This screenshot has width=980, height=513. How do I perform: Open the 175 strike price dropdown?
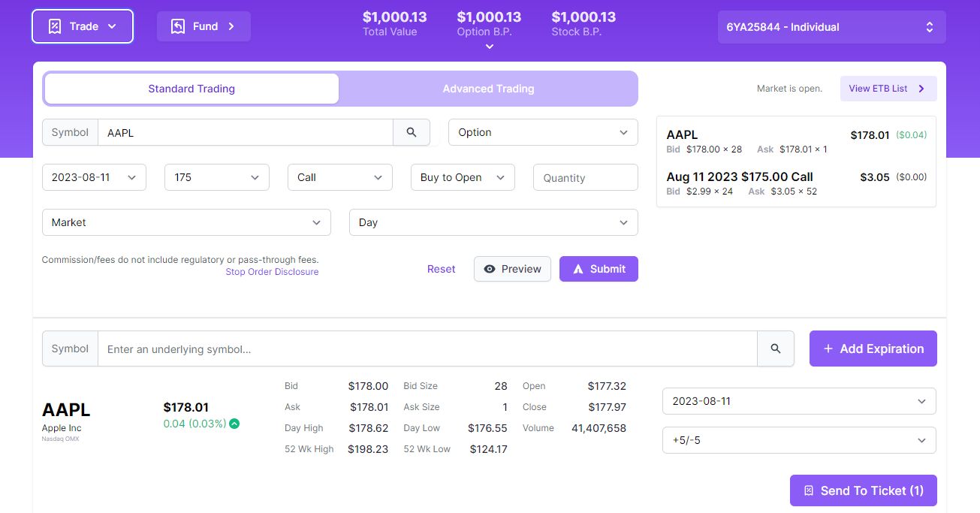point(216,177)
